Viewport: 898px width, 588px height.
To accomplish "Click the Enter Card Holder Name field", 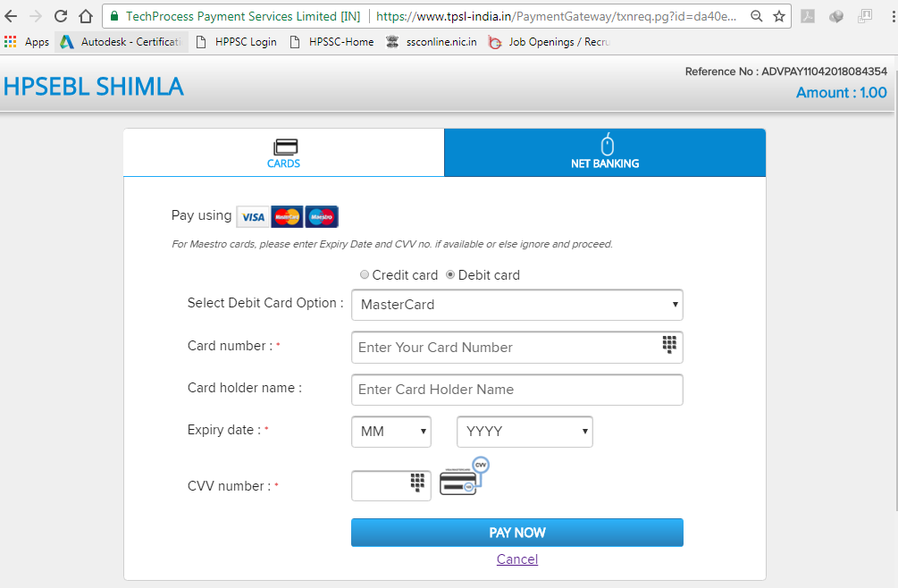I will pos(516,390).
